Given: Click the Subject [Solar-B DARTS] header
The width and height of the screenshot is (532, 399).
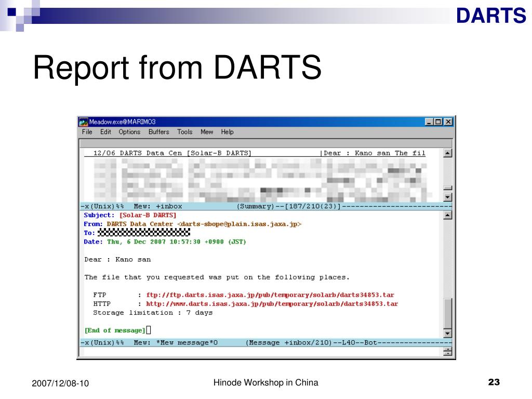Looking at the screenshot, I should point(130,215).
